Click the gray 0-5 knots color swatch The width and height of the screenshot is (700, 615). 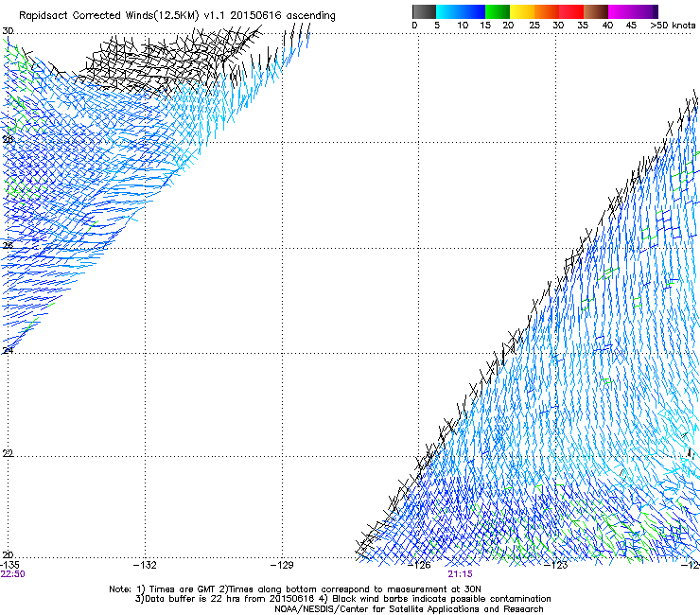(424, 11)
